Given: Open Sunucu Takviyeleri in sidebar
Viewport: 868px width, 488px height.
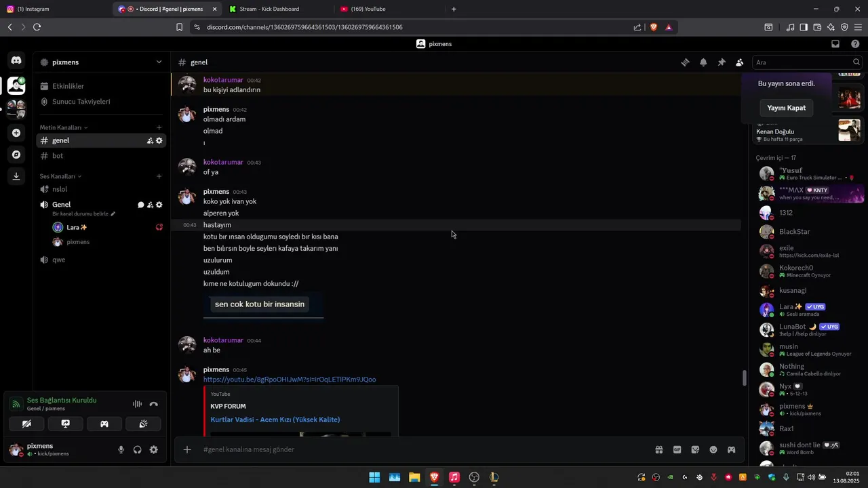Looking at the screenshot, I should click(101, 102).
